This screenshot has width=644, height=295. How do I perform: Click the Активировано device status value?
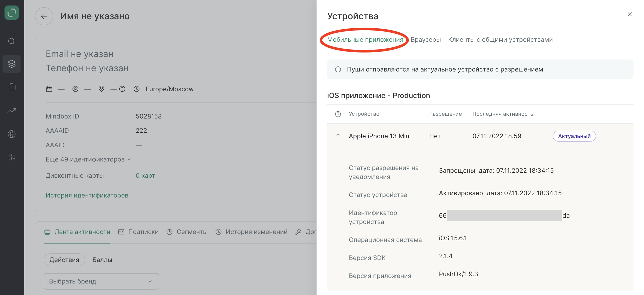click(500, 193)
